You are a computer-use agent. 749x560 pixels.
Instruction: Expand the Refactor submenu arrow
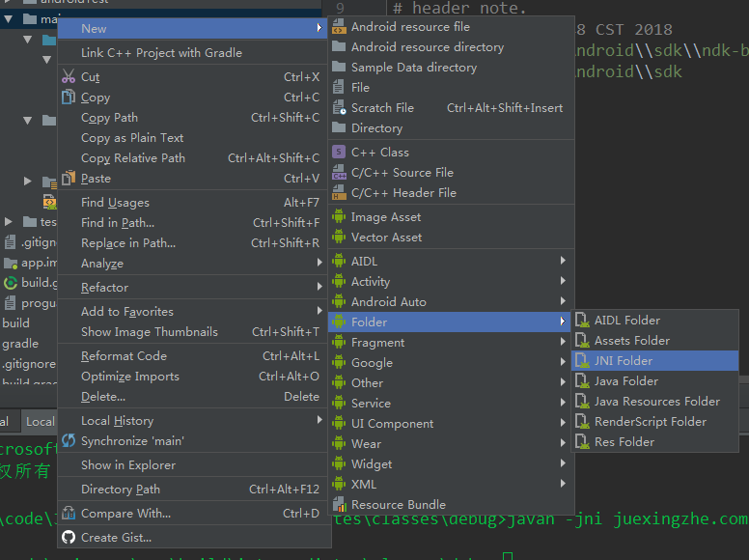319,287
